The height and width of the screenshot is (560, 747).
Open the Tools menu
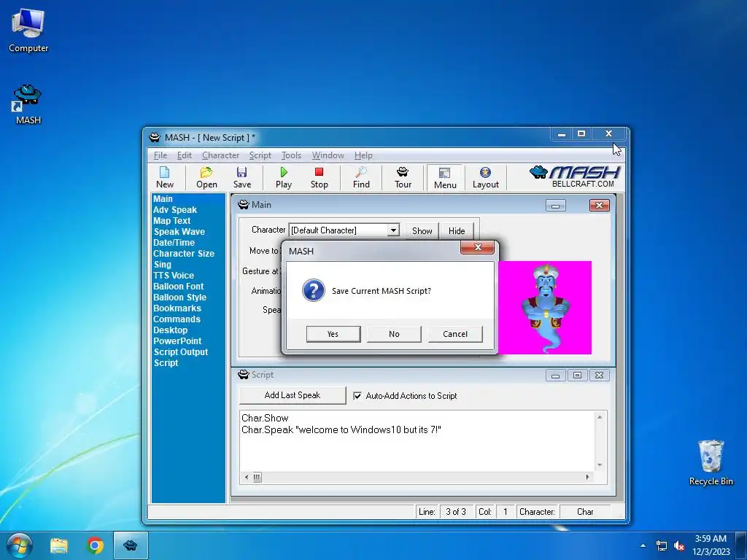(291, 155)
